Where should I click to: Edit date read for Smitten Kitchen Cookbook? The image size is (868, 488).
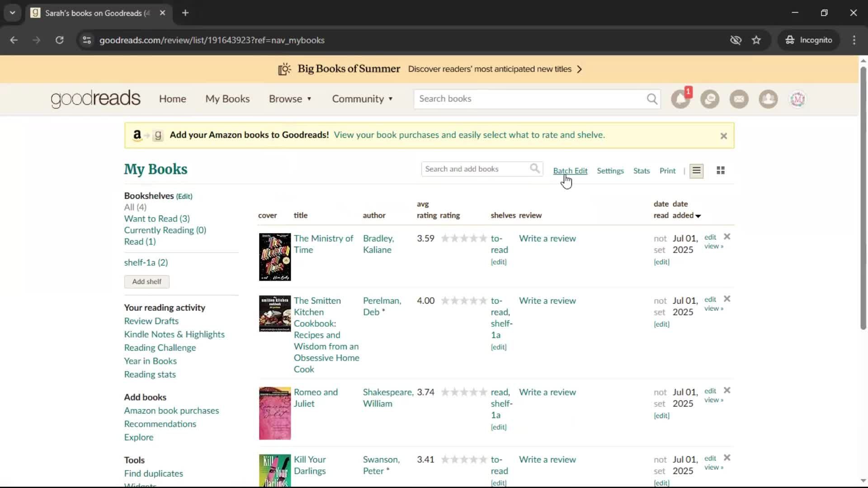click(x=661, y=324)
